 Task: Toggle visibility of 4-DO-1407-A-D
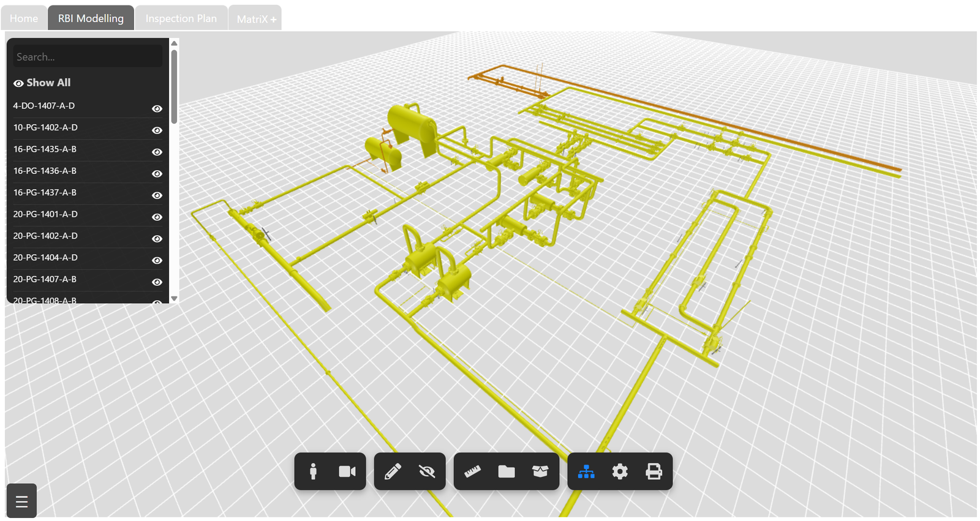click(x=157, y=108)
